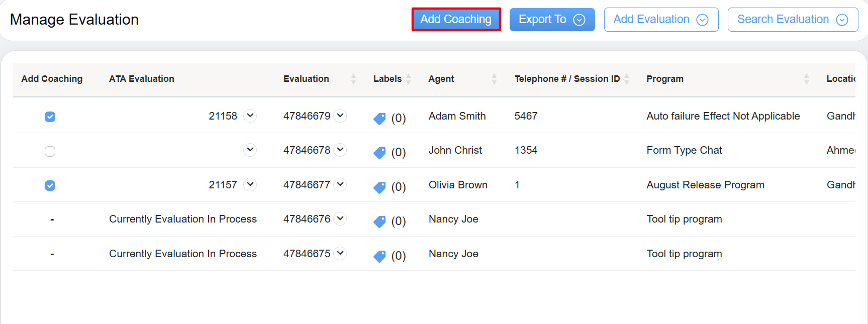This screenshot has width=868, height=324.
Task: Click the label tag icon for John Christ
Action: pyautogui.click(x=379, y=153)
